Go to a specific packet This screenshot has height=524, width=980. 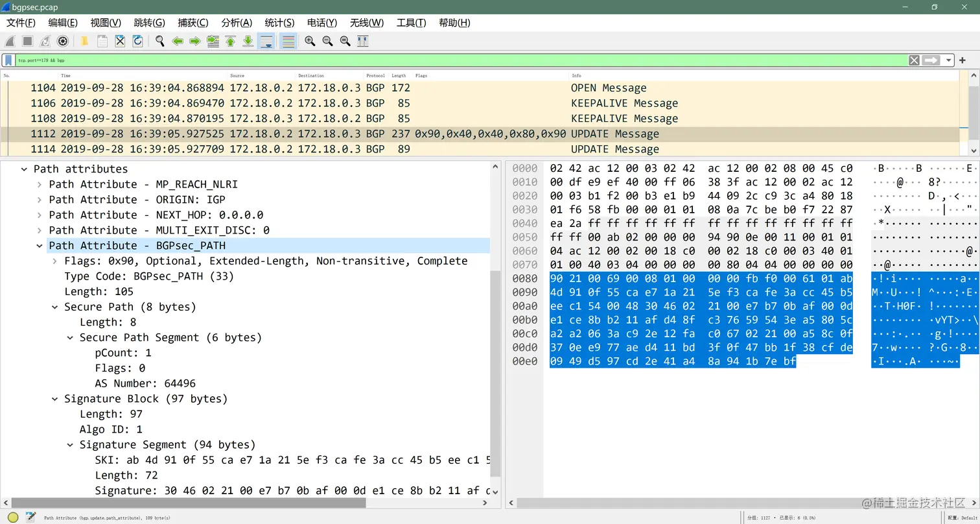(x=213, y=41)
